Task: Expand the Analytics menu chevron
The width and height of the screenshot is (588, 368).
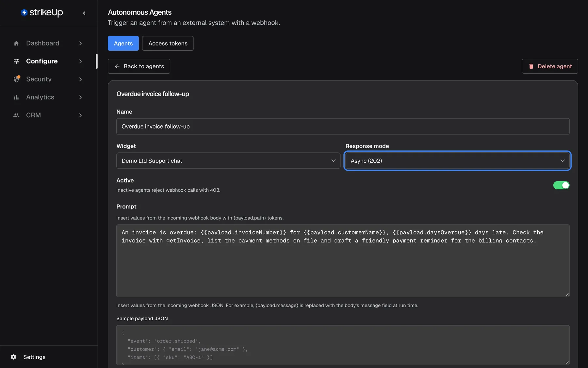Action: pyautogui.click(x=80, y=97)
